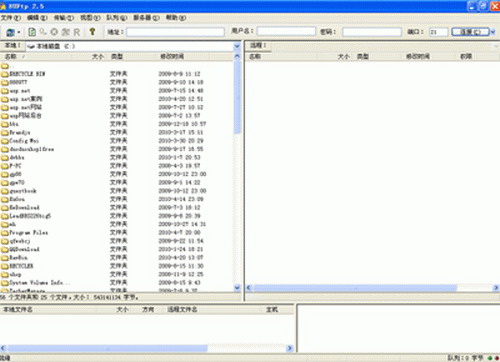Click the circular stop (X) toolbar icon
Image resolution: width=500 pixels, height=362 pixels.
coord(54,32)
